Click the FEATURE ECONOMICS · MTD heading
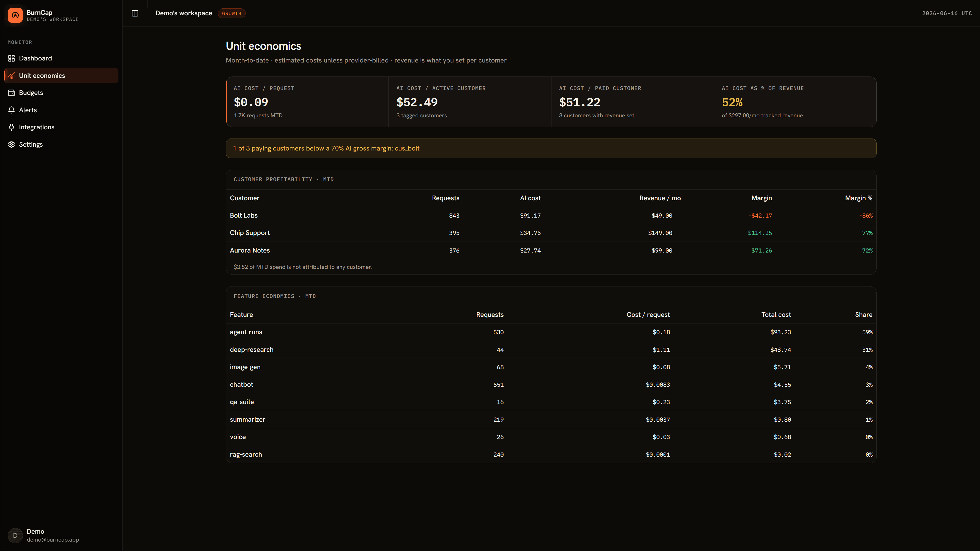The width and height of the screenshot is (980, 551). (275, 296)
